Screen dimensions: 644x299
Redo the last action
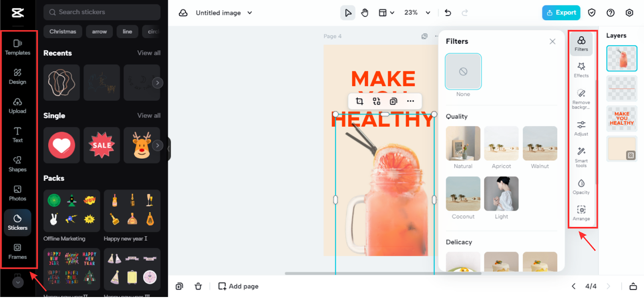click(x=465, y=13)
